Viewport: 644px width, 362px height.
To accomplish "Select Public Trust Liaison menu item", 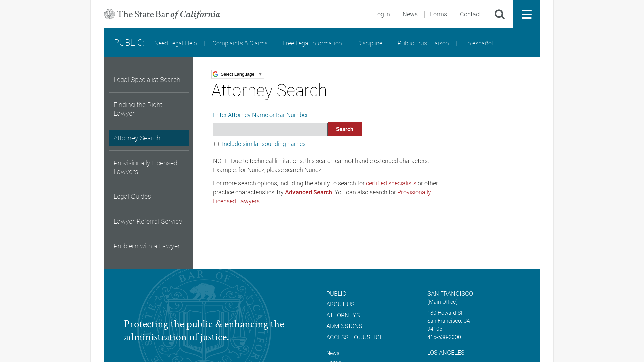I will tap(423, 43).
